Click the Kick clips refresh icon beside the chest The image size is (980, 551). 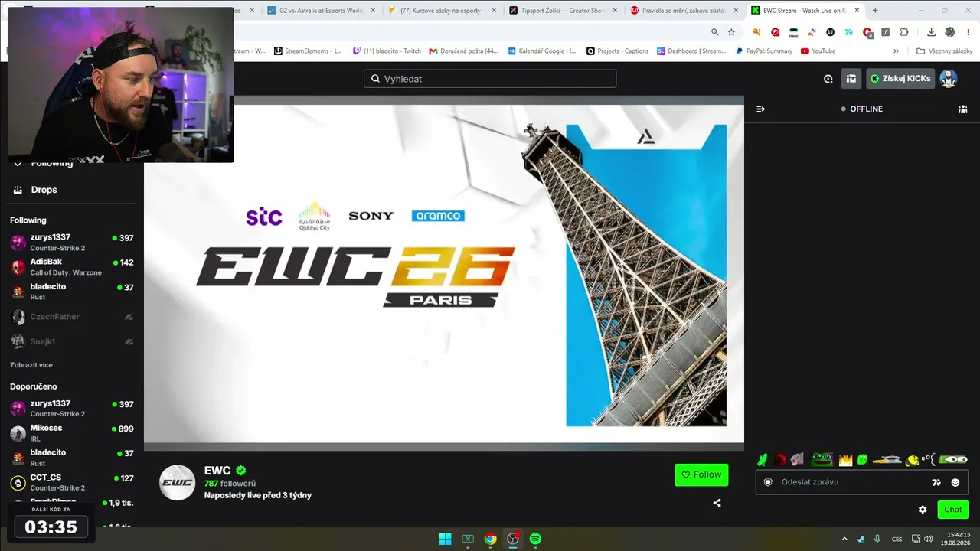[x=828, y=79]
